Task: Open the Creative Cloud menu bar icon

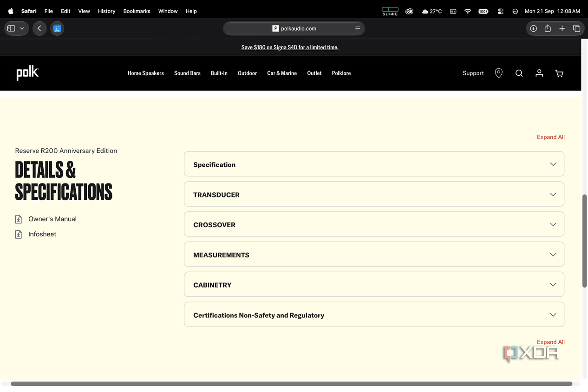Action: point(409,11)
